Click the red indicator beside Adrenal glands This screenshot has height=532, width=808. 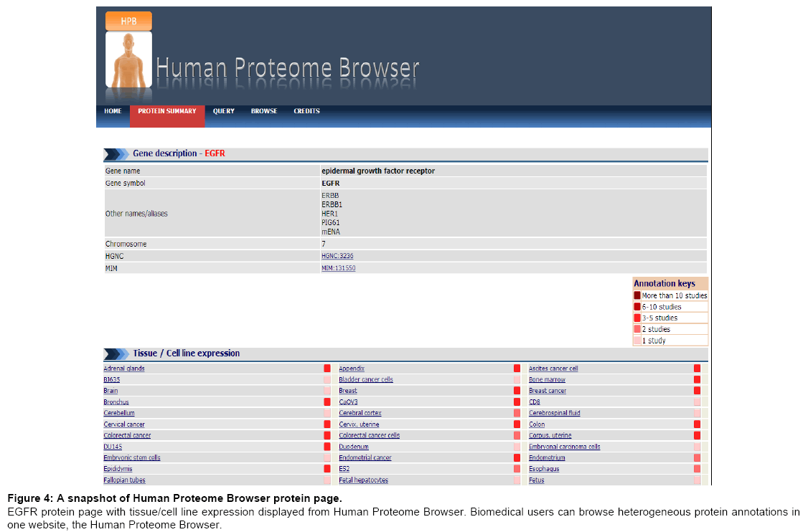click(327, 369)
